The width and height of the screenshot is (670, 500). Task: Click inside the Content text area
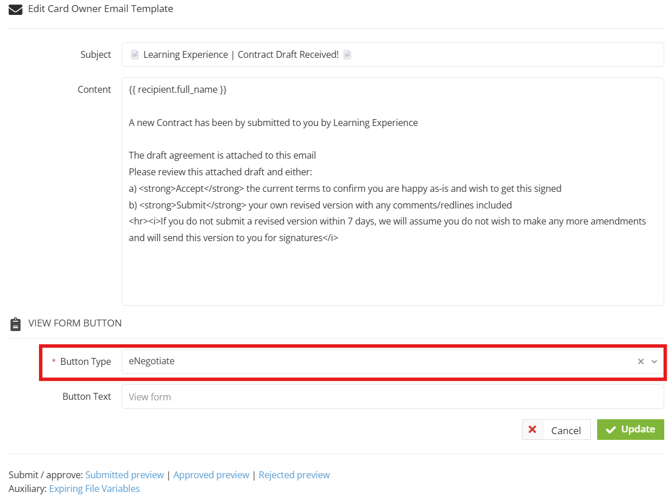click(x=392, y=191)
